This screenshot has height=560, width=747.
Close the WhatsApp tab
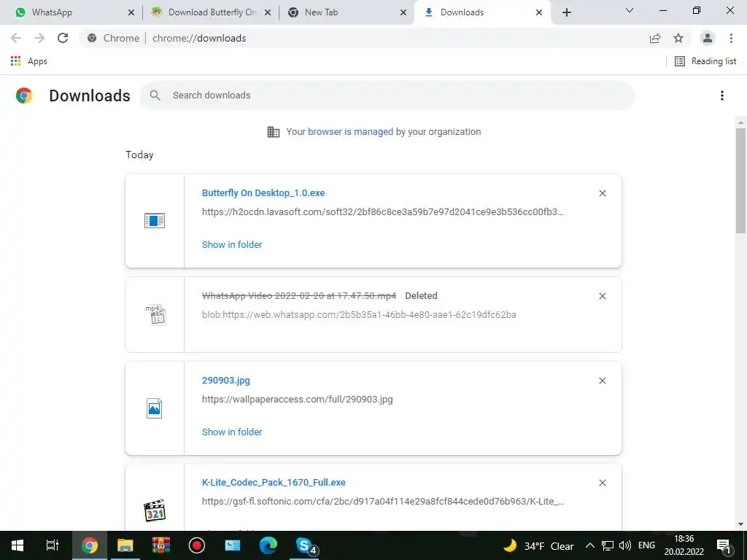coord(131,12)
